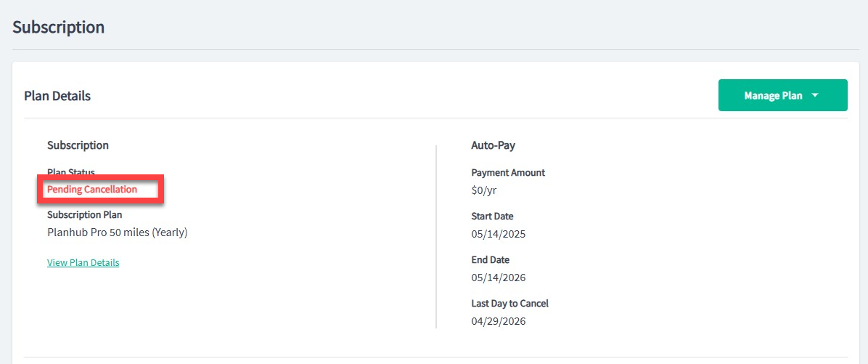Click the Plan Details card heading
The height and width of the screenshot is (364, 868).
tap(57, 96)
